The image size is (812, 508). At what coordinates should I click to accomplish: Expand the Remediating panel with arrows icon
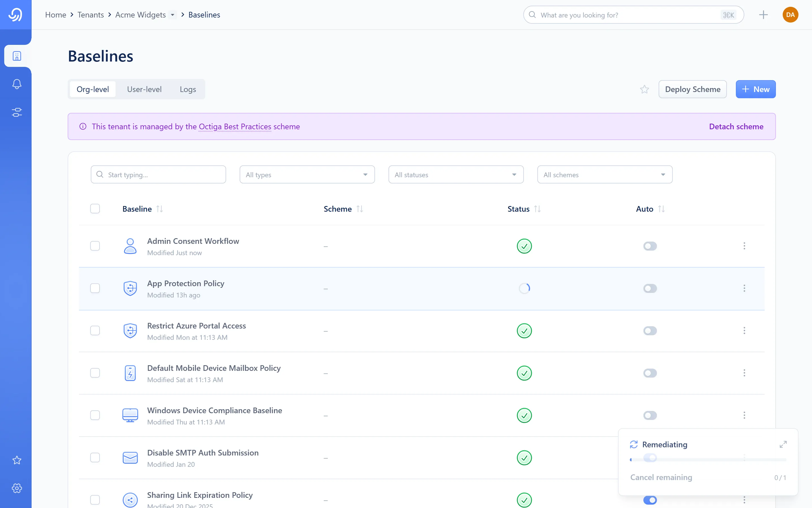pos(783,444)
